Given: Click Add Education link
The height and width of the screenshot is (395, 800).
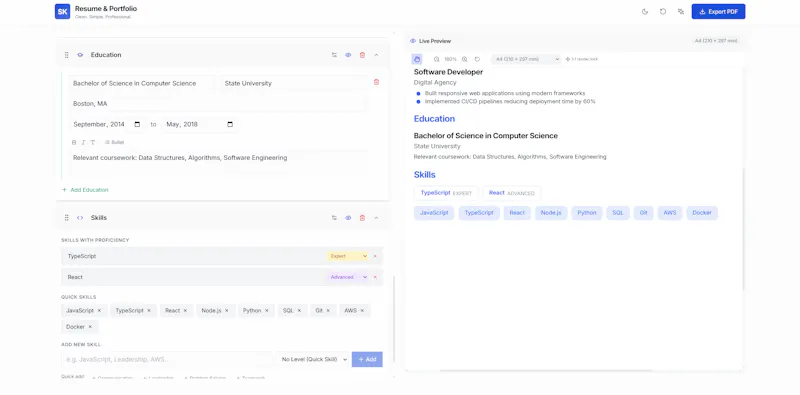Looking at the screenshot, I should pos(85,190).
